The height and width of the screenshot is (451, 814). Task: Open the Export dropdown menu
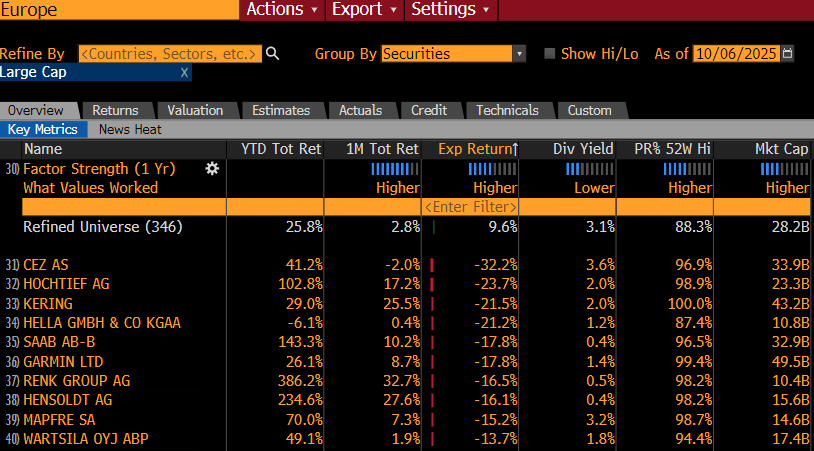pos(364,9)
